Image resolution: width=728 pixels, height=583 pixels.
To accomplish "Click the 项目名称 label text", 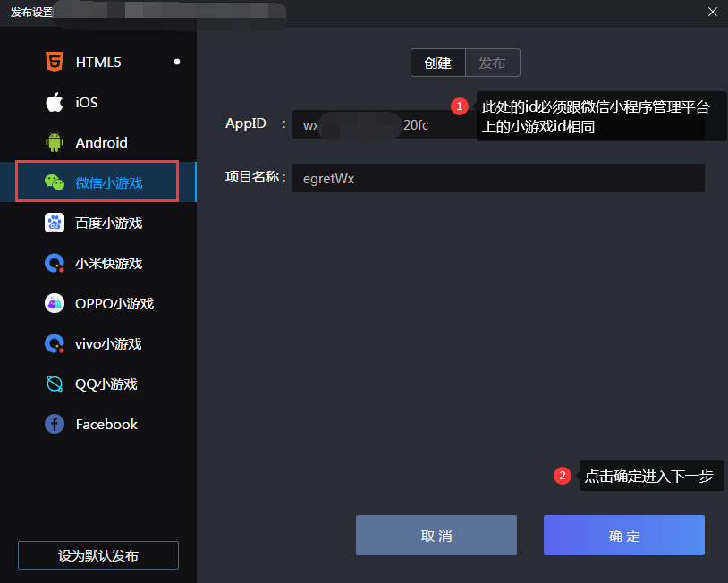I will click(x=251, y=177).
